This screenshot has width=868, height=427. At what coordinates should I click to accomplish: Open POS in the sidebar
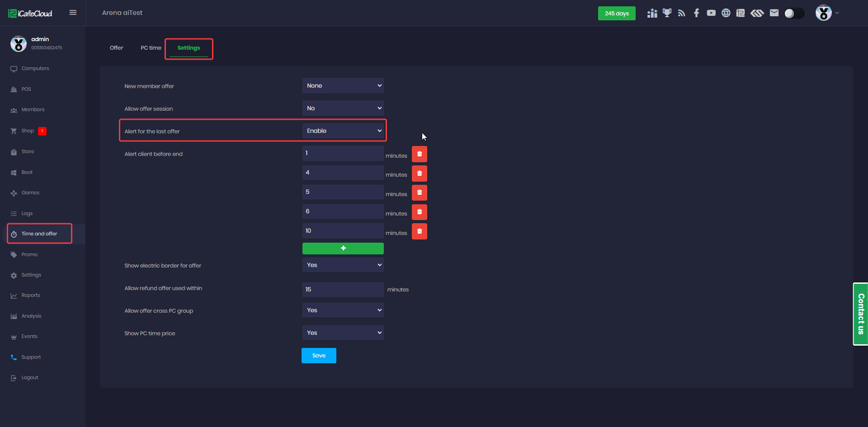(x=26, y=89)
